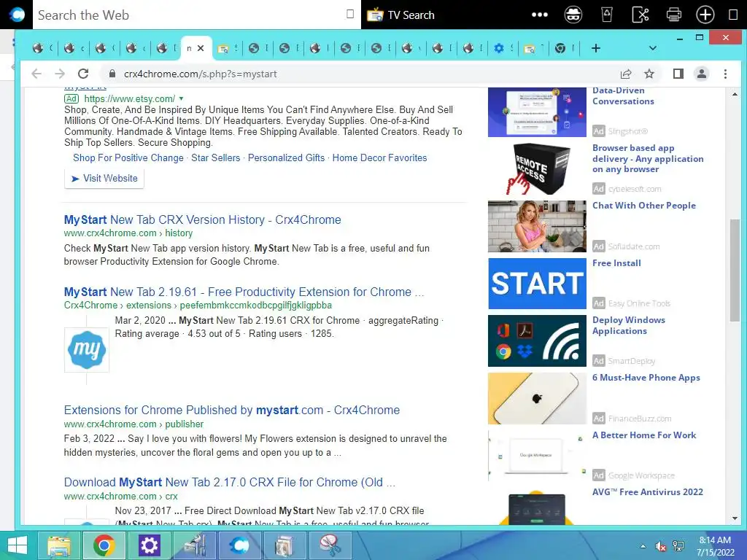Open the Chrome side panel
This screenshot has width=747, height=560.
pyautogui.click(x=678, y=74)
